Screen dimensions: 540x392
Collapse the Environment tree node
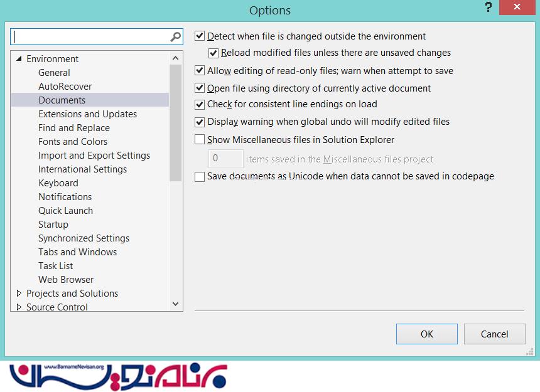tap(19, 59)
